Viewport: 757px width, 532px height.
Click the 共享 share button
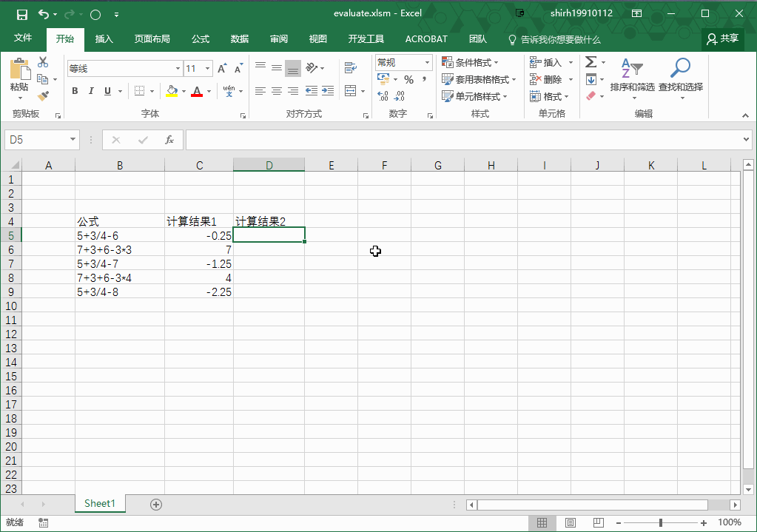722,38
